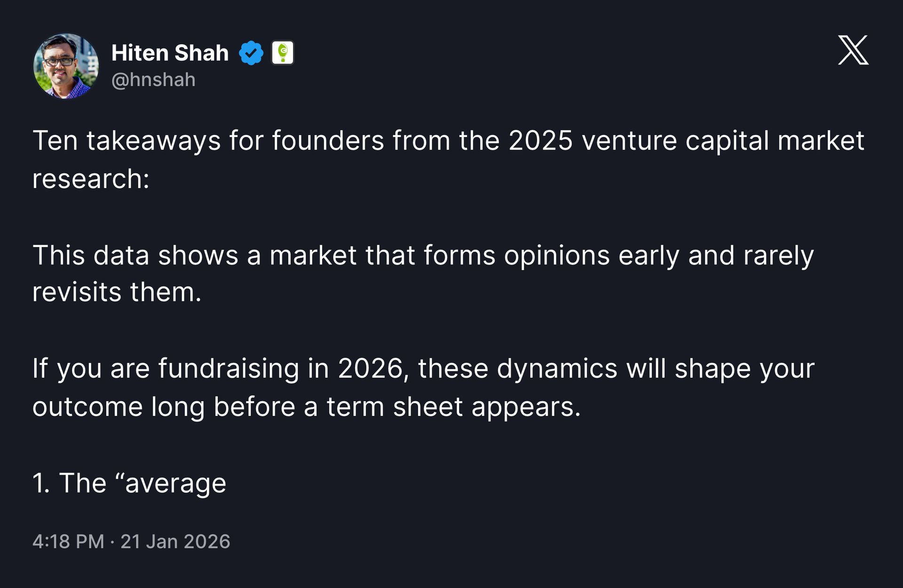Click the 21 Jan 2026 date
Screen dimensions: 903x588
(175, 541)
